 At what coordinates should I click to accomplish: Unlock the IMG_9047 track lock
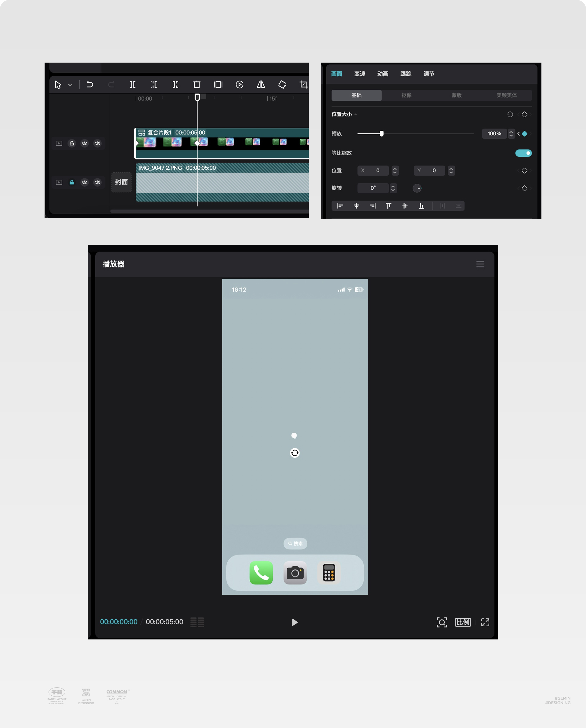pos(72,182)
